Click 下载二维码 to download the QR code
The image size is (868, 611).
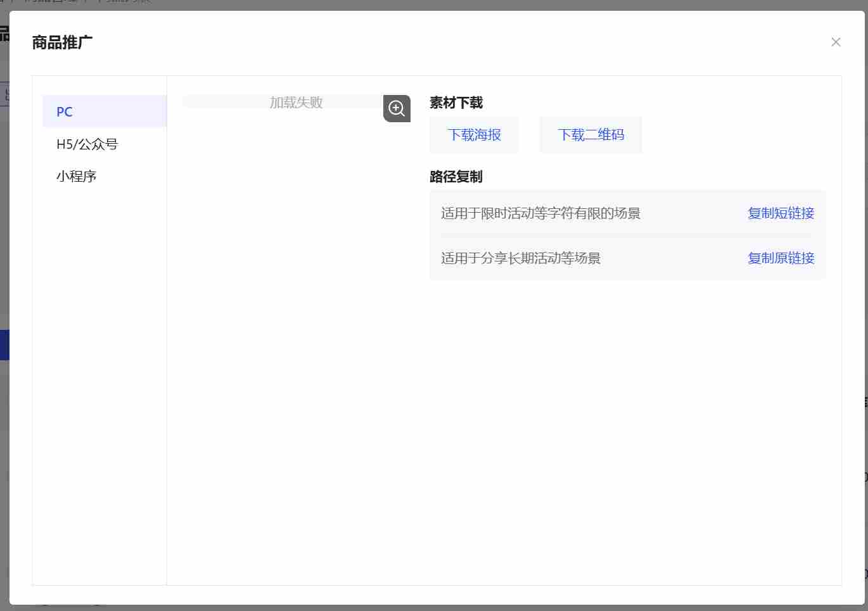pos(590,134)
